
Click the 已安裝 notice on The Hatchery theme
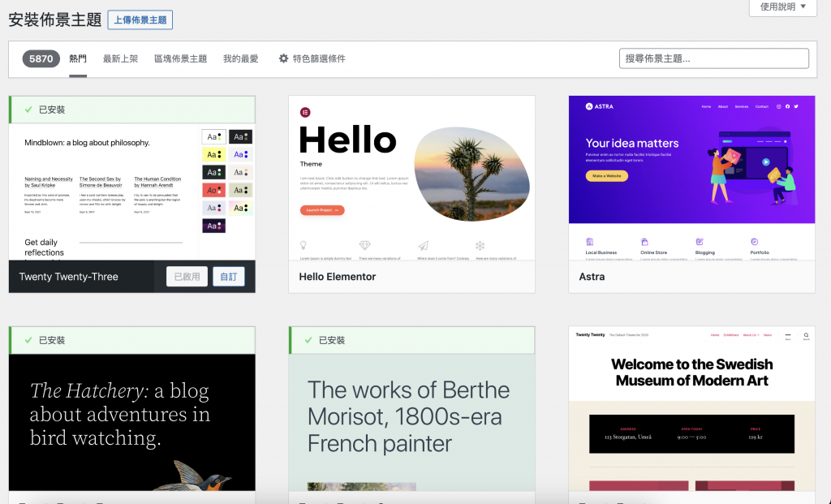click(132, 340)
